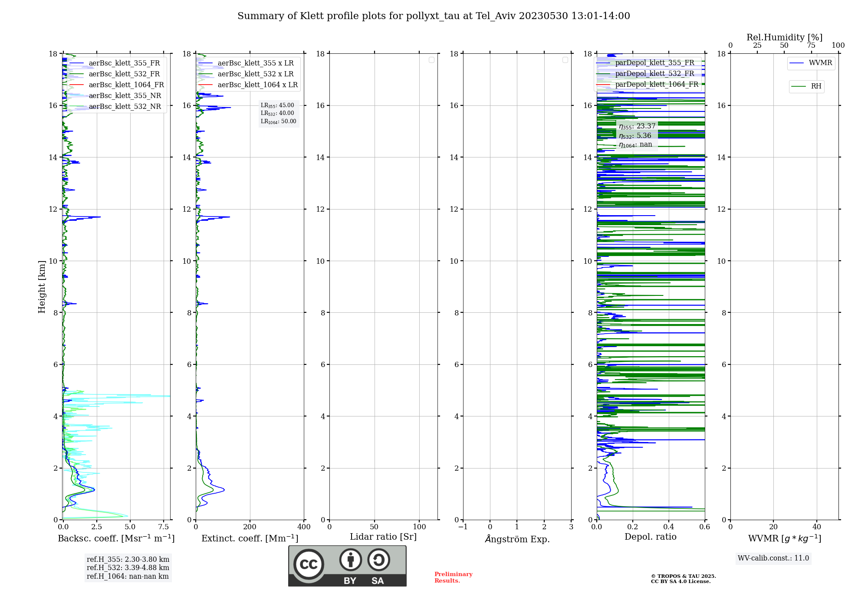868x590 pixels.
Task: Click the 'SA' text in license badge
Action: pos(378,581)
